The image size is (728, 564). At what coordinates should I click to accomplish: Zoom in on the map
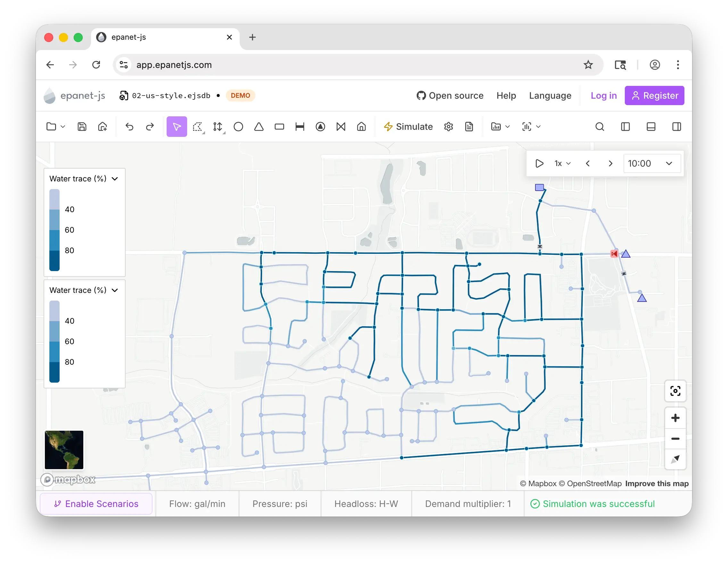675,418
